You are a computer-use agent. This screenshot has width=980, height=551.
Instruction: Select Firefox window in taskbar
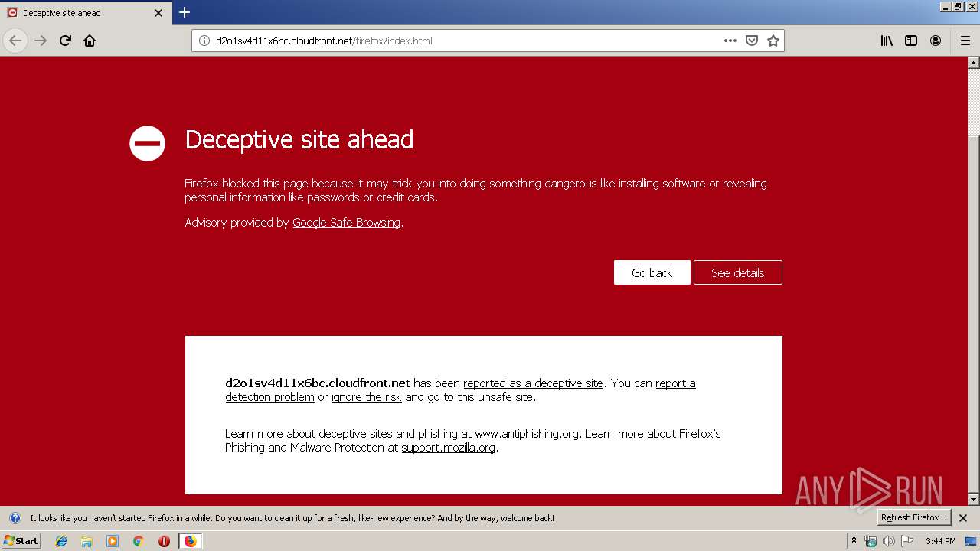[x=190, y=541]
